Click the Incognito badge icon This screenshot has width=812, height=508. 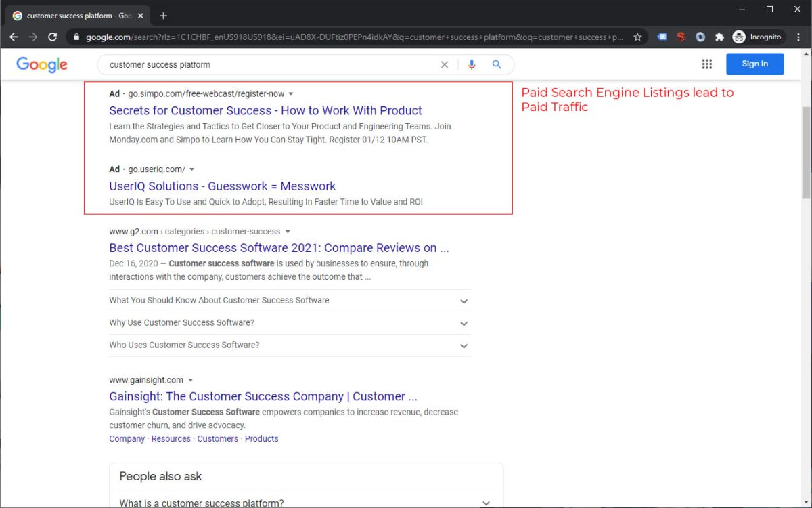739,37
